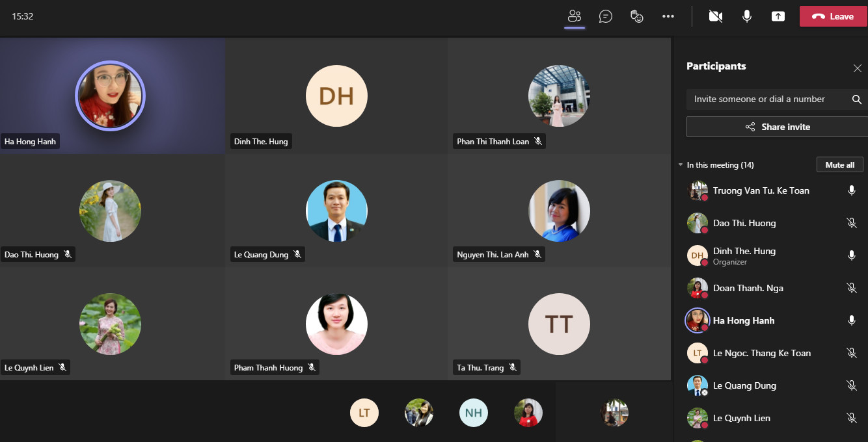868x442 pixels.
Task: Select Dinh The. Hung organizer entry
Action: tap(744, 255)
